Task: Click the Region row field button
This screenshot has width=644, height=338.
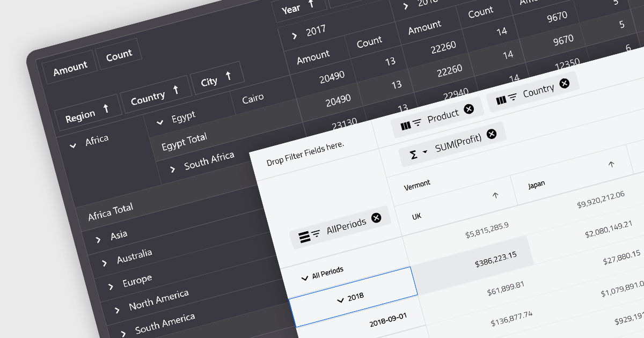Action: click(87, 114)
